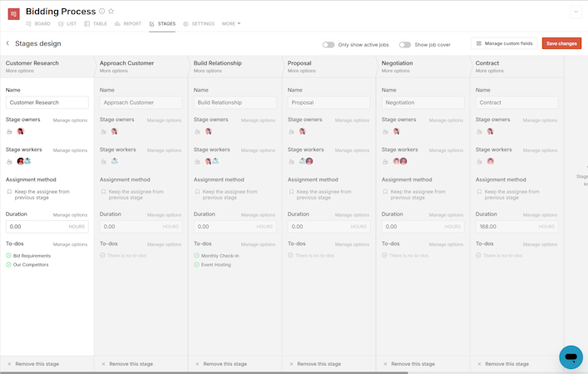
Task: Open the More dropdown in the navigation
Action: pyautogui.click(x=231, y=24)
